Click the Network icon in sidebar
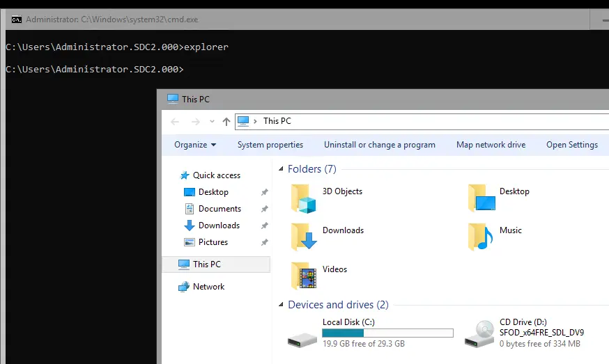Viewport: 609px width, 364px height. (x=184, y=287)
